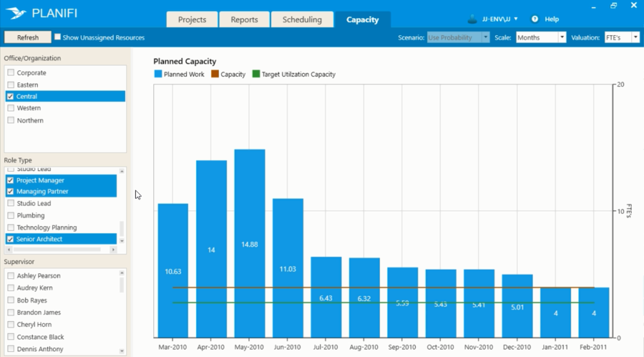
Task: Click the Refresh button
Action: (x=28, y=38)
